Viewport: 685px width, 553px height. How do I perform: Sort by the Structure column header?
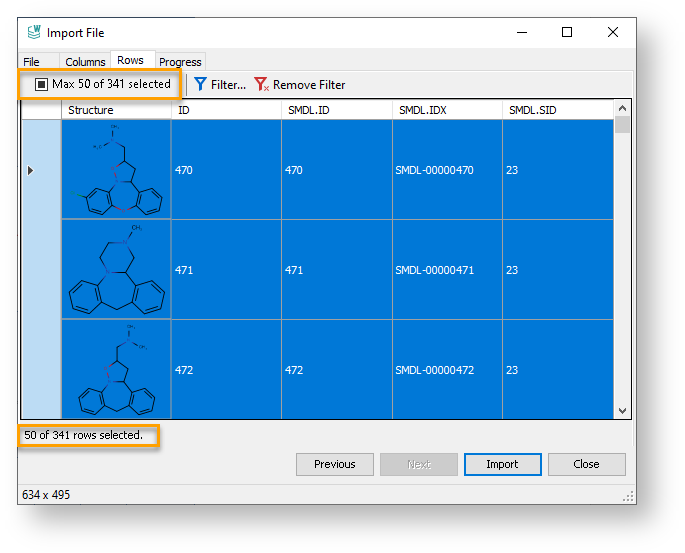pos(115,110)
